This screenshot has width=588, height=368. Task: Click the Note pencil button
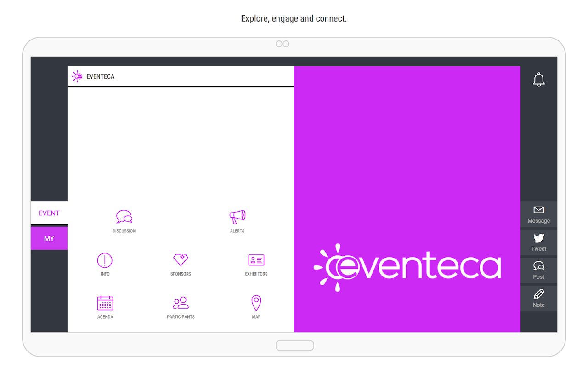[539, 299]
